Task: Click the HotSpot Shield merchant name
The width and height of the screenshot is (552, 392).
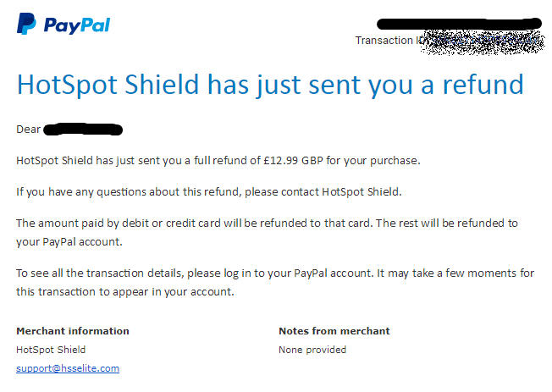Action: 51,350
